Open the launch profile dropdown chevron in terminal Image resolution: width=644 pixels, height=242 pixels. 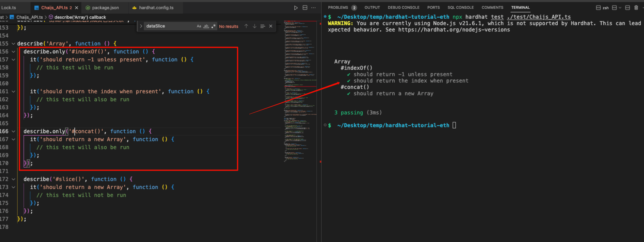620,8
